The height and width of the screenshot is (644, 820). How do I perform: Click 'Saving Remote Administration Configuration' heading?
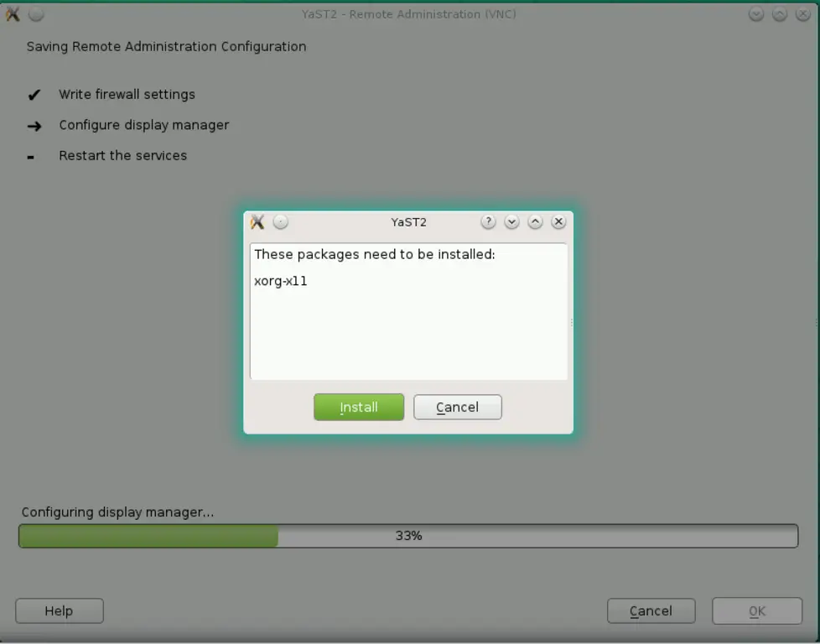coord(166,47)
